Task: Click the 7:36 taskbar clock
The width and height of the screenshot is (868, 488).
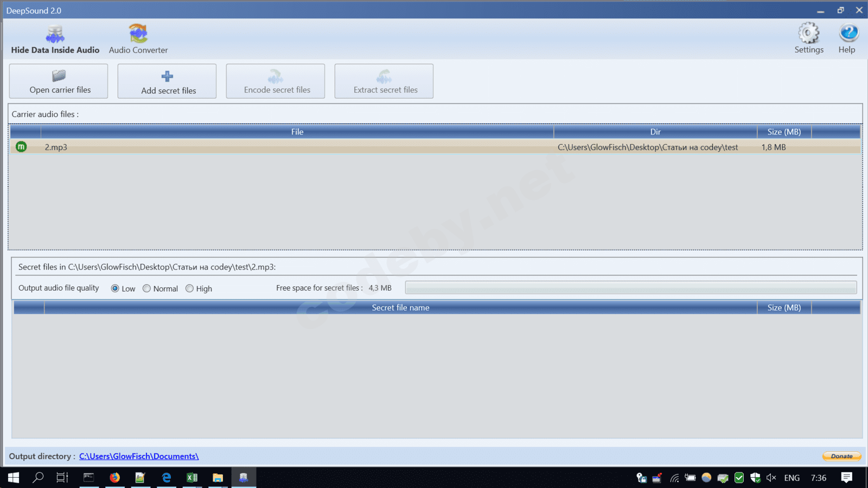Action: [819, 478]
